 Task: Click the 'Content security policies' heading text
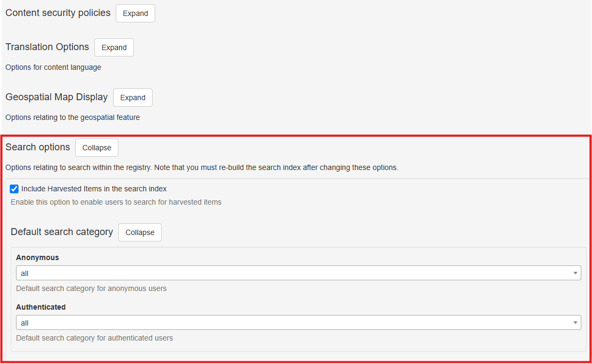coord(58,13)
